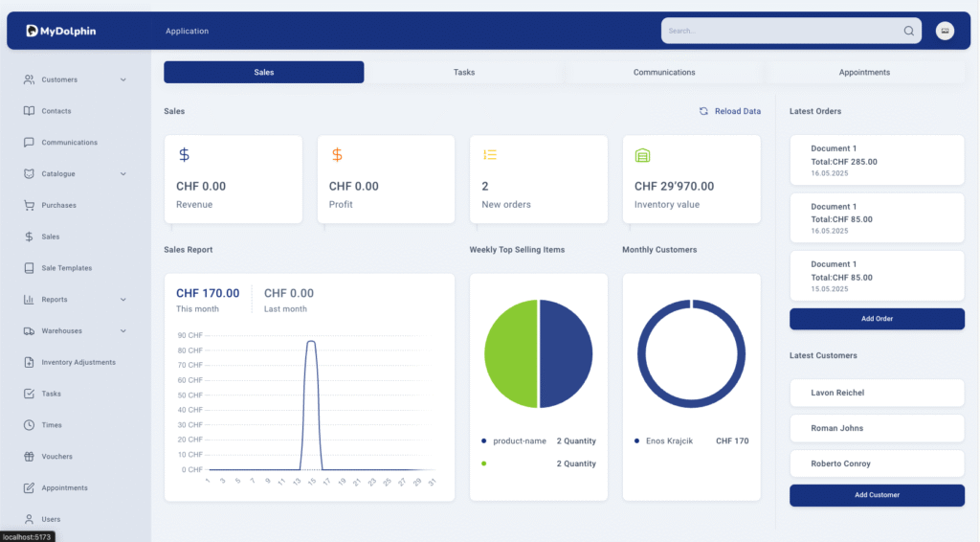Switch to the Tasks tab
The image size is (980, 542).
click(x=463, y=73)
